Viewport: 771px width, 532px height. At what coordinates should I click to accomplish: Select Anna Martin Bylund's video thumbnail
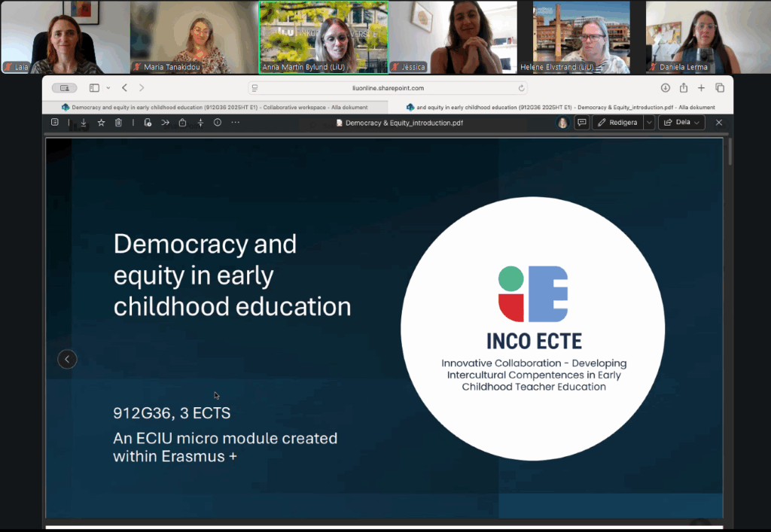click(x=324, y=37)
